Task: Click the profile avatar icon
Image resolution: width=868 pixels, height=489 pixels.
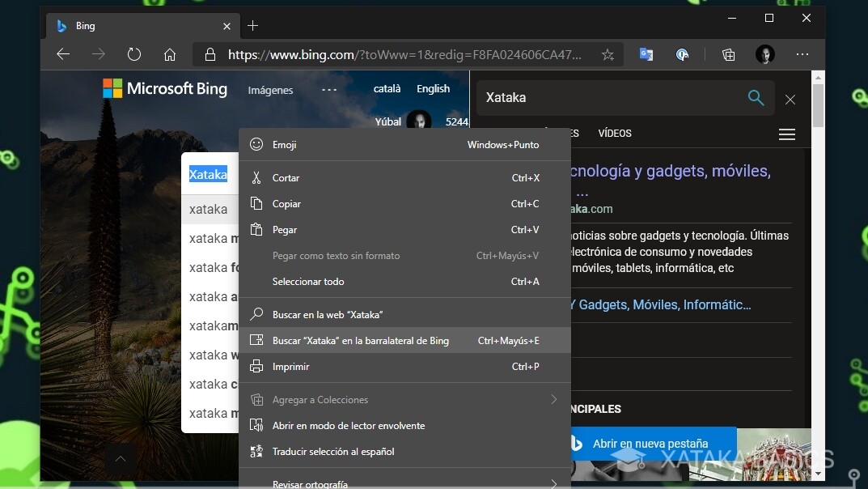Action: point(764,54)
